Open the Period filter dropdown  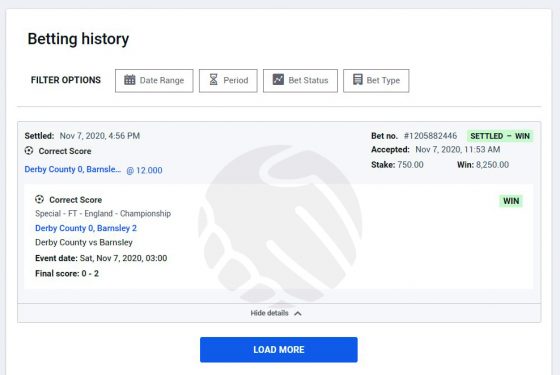228,81
